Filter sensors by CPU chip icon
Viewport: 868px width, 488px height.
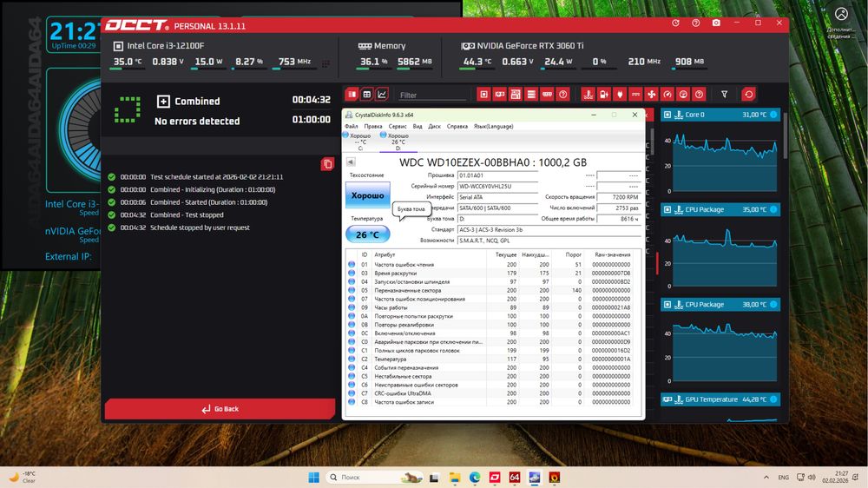tap(483, 95)
